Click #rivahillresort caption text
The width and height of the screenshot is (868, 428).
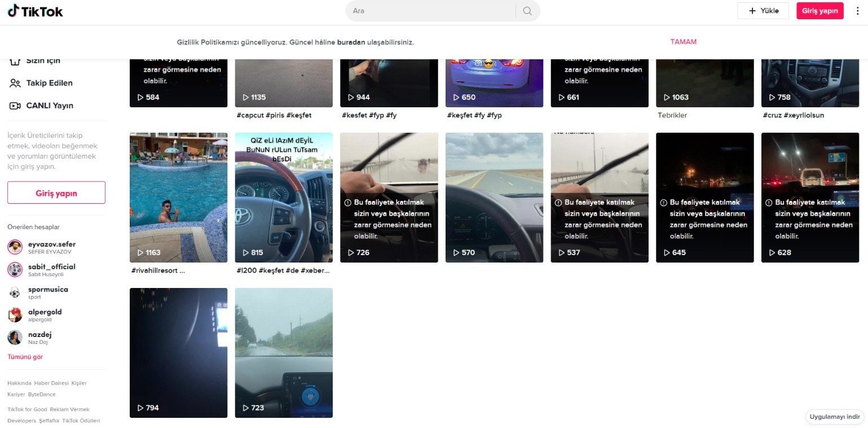tap(158, 270)
